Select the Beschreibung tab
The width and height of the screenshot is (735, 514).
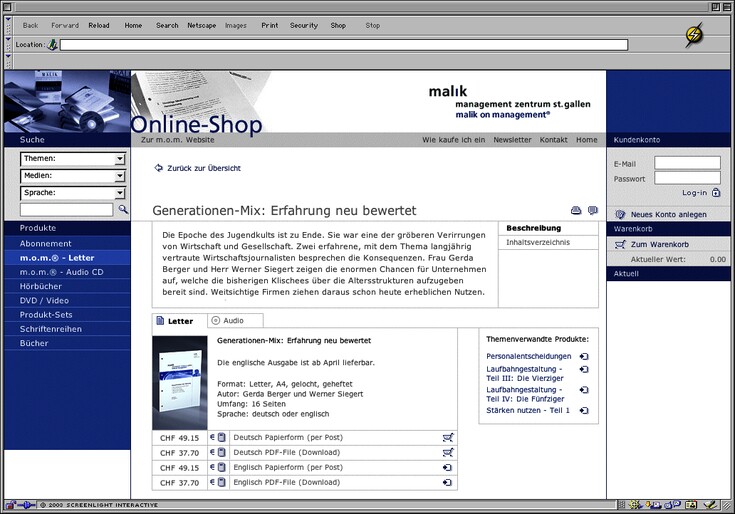click(x=548, y=228)
